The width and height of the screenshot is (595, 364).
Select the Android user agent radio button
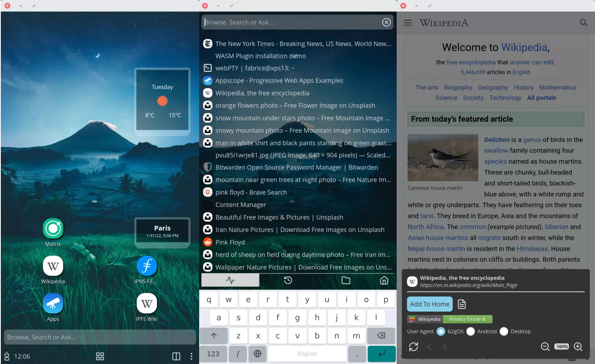coord(471,331)
